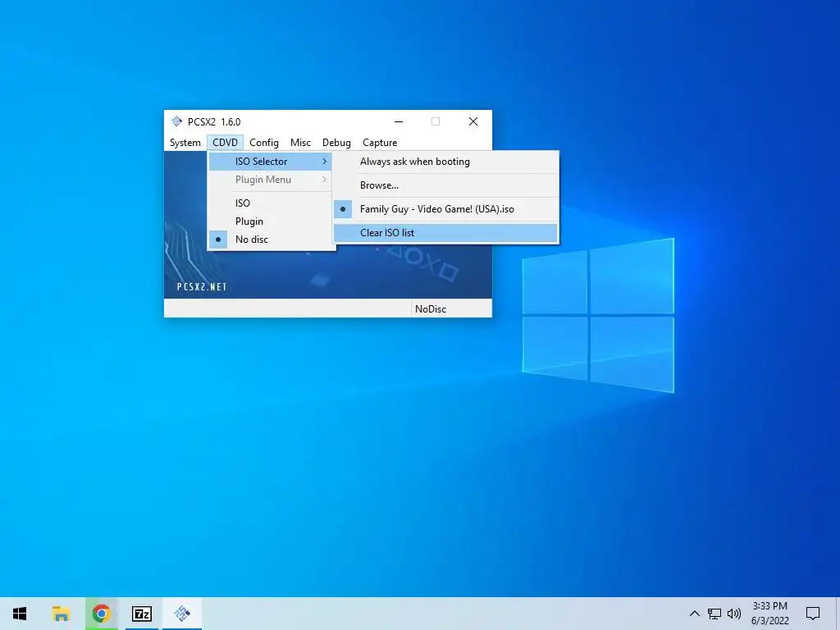Open the Windows Start menu

tap(20, 614)
